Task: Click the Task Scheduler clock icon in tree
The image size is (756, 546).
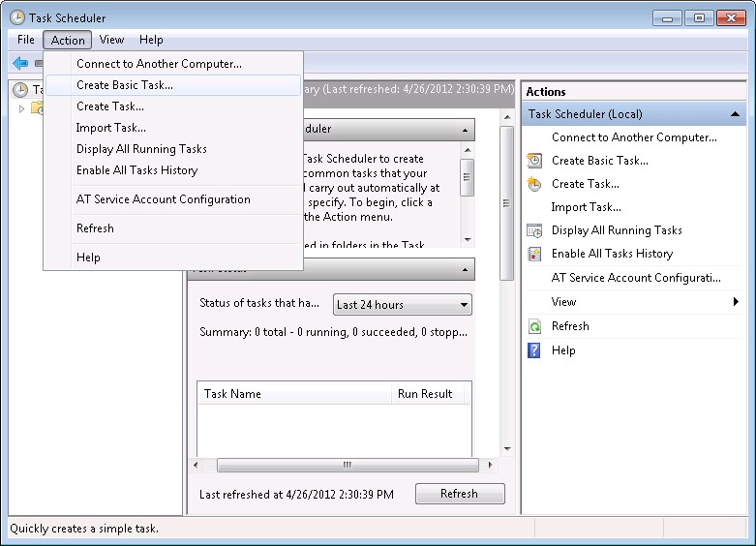Action: click(x=19, y=90)
